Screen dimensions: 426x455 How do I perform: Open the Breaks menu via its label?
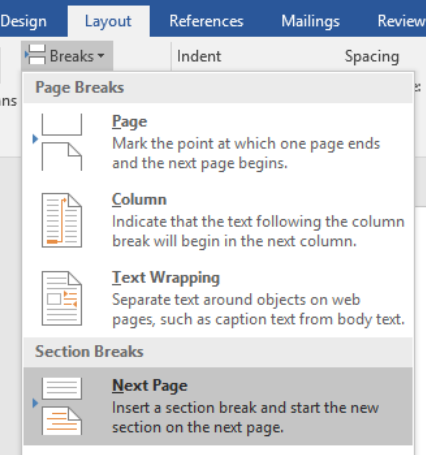[72, 56]
